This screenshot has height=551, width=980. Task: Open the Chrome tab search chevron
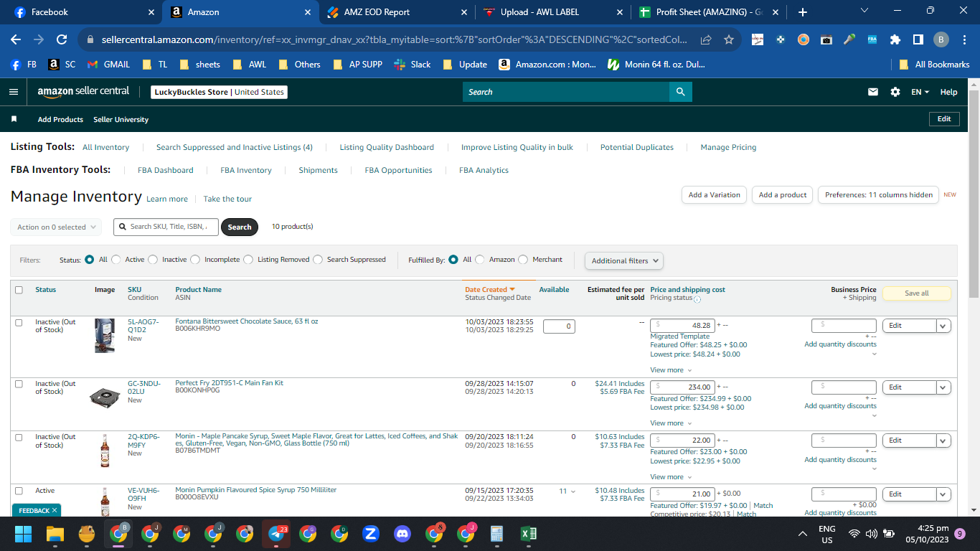864,11
